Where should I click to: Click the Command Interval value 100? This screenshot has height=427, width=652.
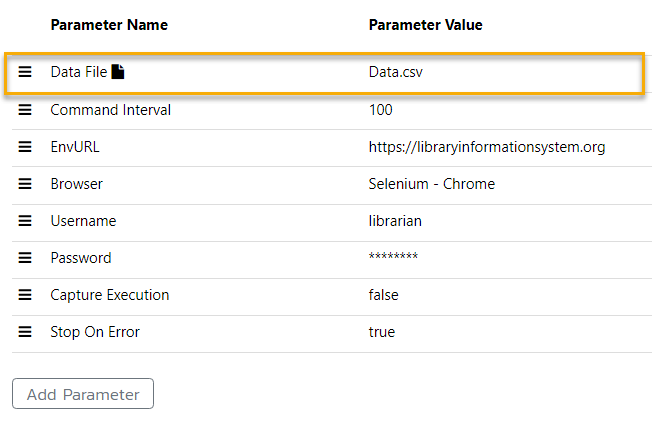tap(381, 110)
